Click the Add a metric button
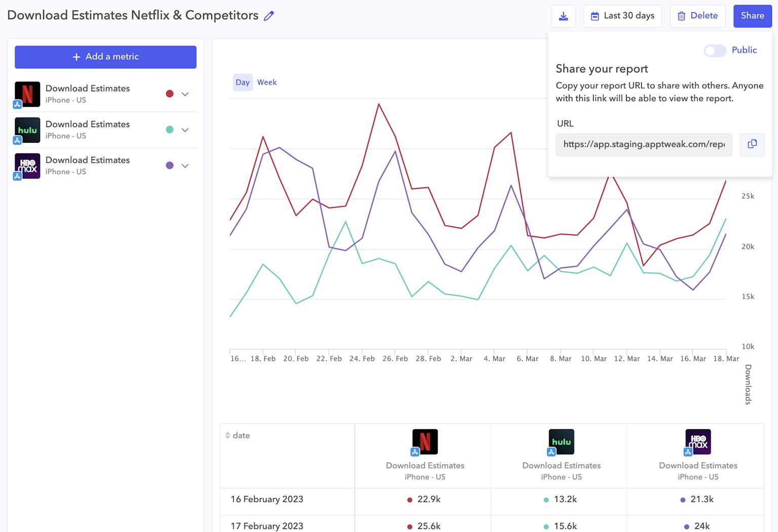 [x=105, y=57]
